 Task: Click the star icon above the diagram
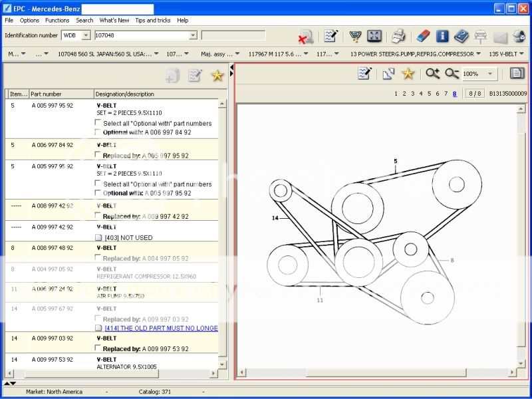coord(408,74)
